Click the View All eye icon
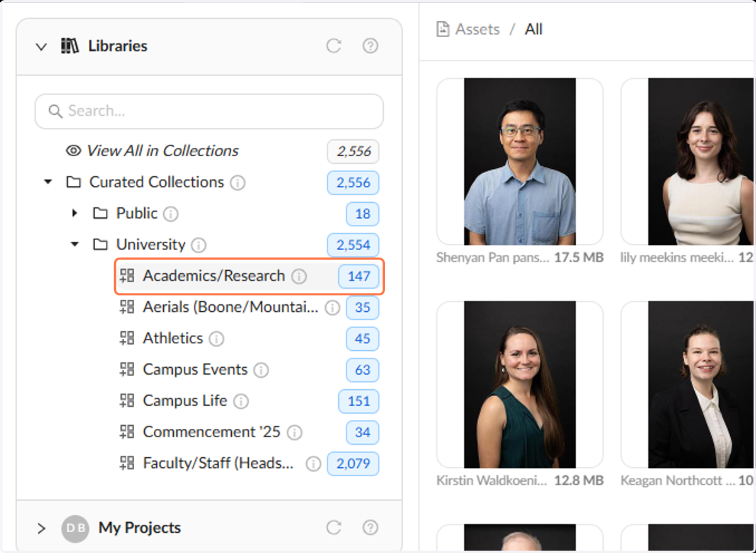The width and height of the screenshot is (756, 553). point(74,151)
